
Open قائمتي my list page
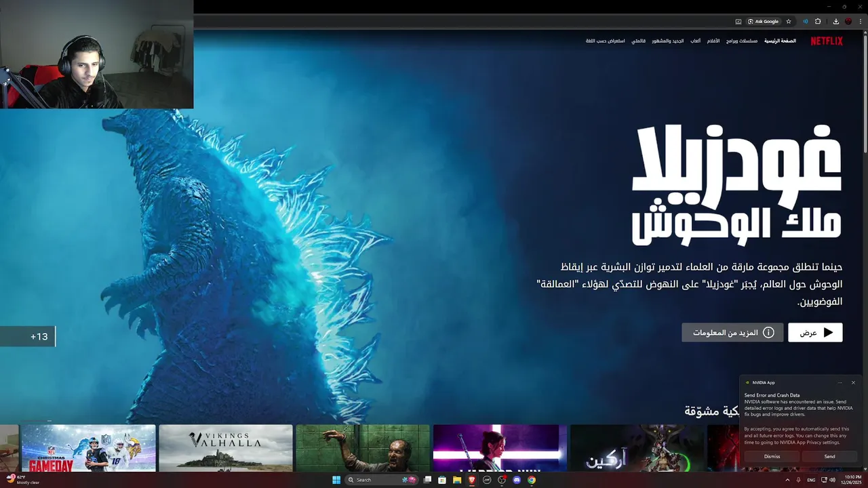[638, 41]
